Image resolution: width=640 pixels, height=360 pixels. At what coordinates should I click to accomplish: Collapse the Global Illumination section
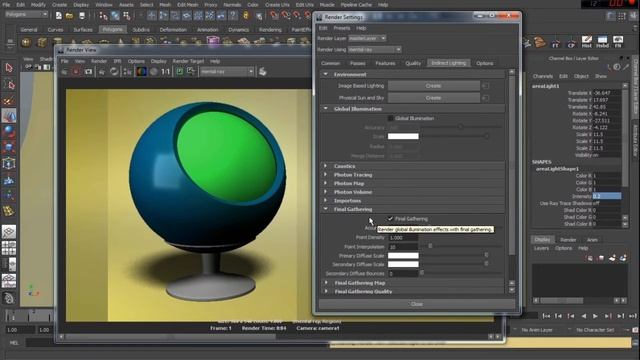point(326,109)
